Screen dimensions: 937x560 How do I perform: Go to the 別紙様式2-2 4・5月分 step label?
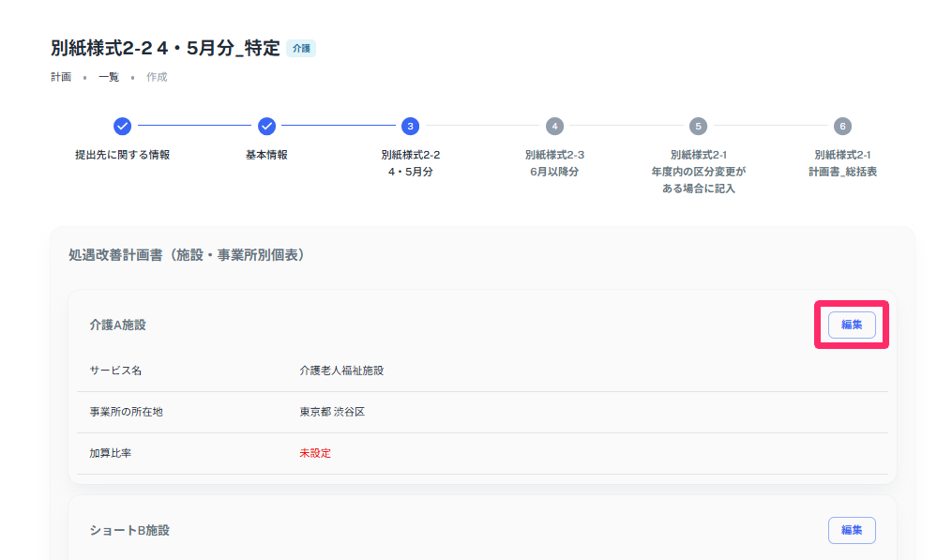click(411, 163)
